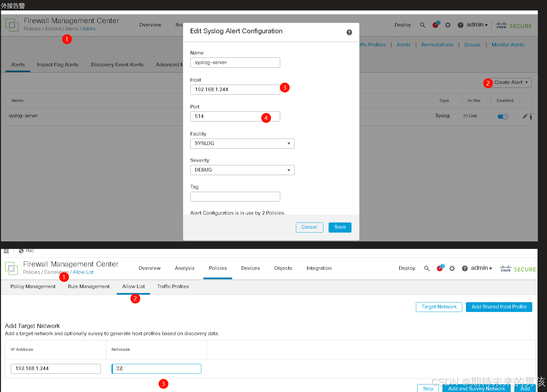Click the Target Network button
The width and height of the screenshot is (547, 392).
pyautogui.click(x=439, y=307)
